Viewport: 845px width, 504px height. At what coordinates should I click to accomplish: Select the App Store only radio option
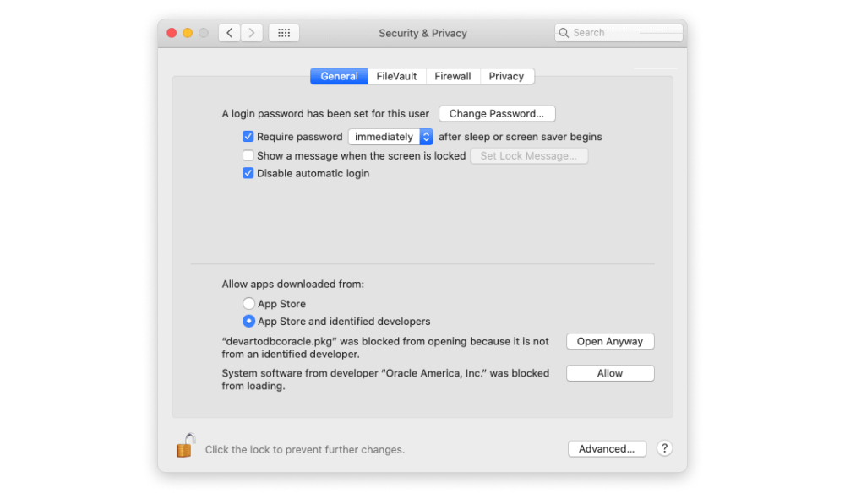click(x=248, y=304)
